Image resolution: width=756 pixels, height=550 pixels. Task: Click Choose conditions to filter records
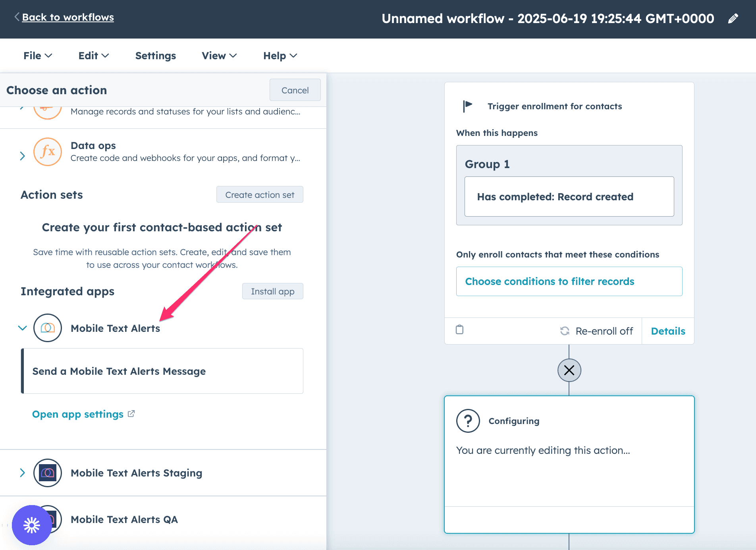click(x=569, y=281)
